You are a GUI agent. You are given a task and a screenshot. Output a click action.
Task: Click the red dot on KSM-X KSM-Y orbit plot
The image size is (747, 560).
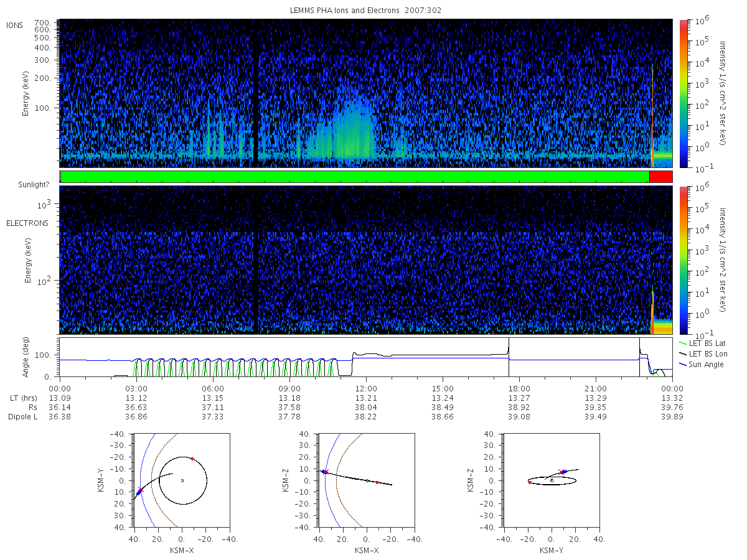coord(192,459)
